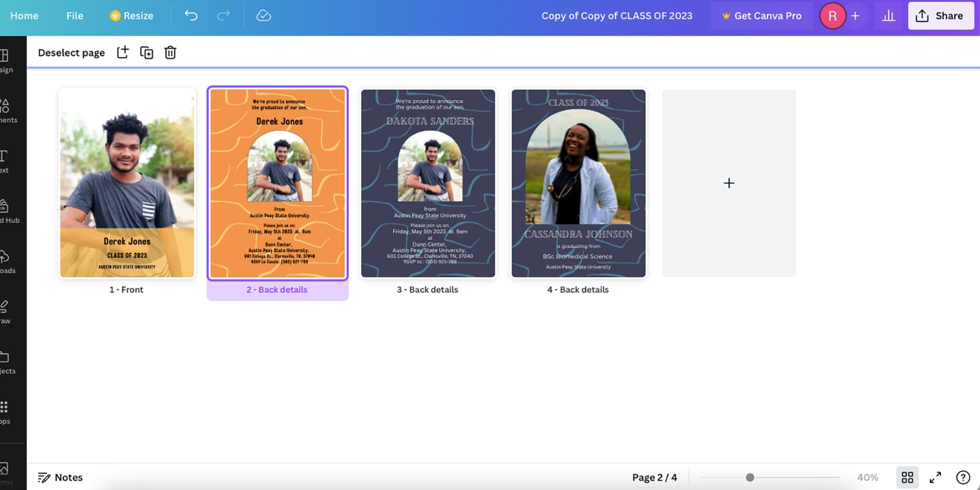
Task: Edit the design title Copy of Copy of CLASS OF 2023
Action: pos(617,16)
